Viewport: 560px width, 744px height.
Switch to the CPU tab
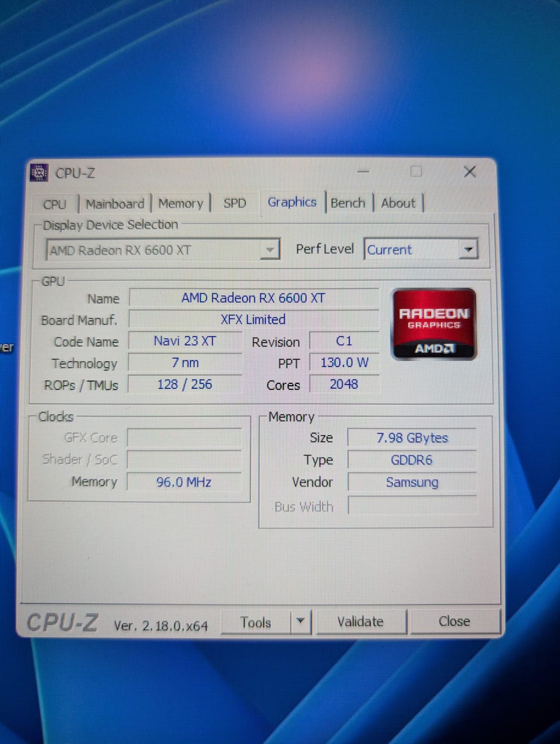(55, 204)
